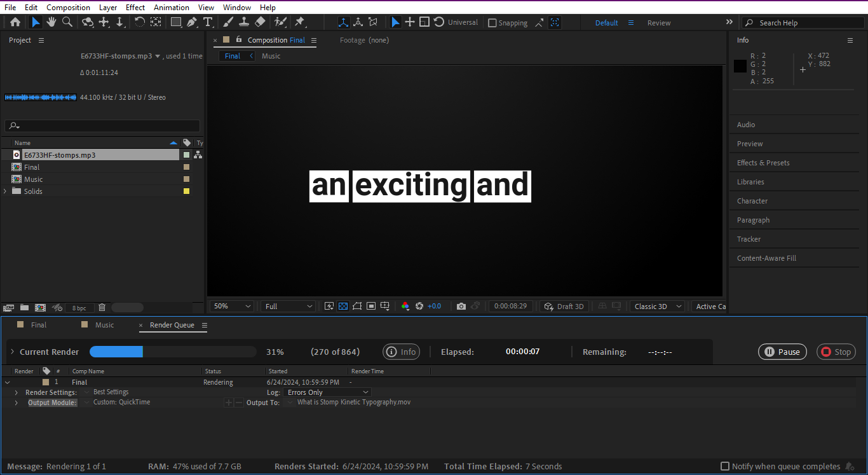Reset exposure with the aperture icon
Viewport: 868px width, 475px height.
[x=419, y=306]
